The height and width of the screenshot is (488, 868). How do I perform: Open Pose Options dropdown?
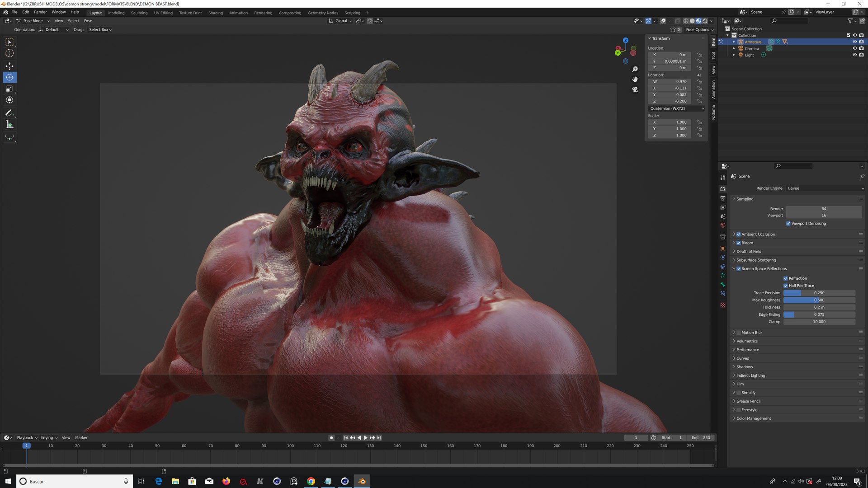coord(700,30)
